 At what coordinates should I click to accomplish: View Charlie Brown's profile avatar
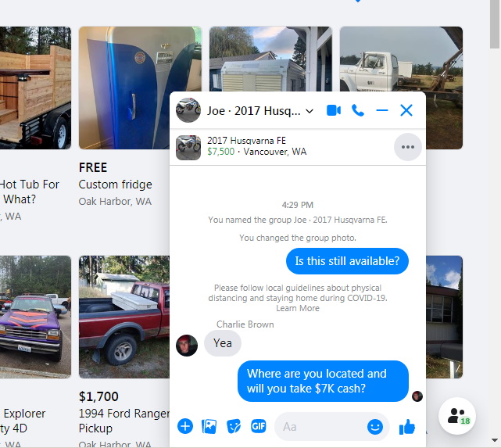[187, 346]
